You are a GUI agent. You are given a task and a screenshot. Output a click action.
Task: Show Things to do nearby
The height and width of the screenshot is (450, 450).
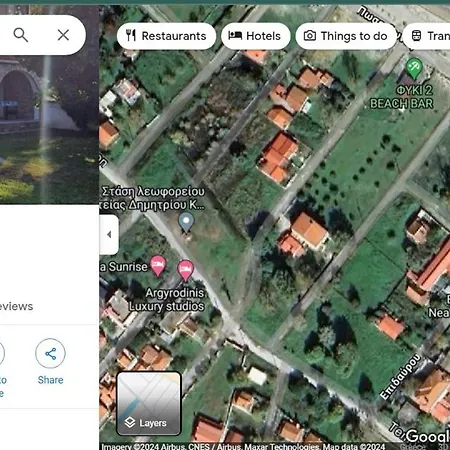point(346,36)
